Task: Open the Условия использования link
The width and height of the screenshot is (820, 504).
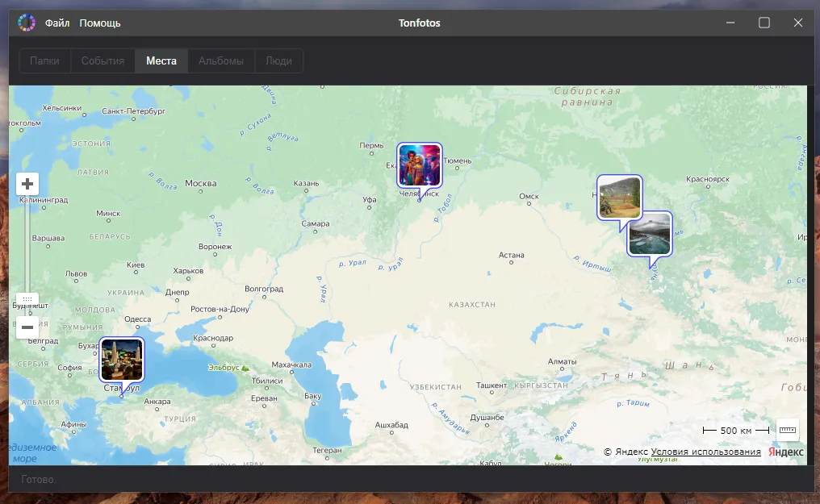Action: click(x=705, y=452)
